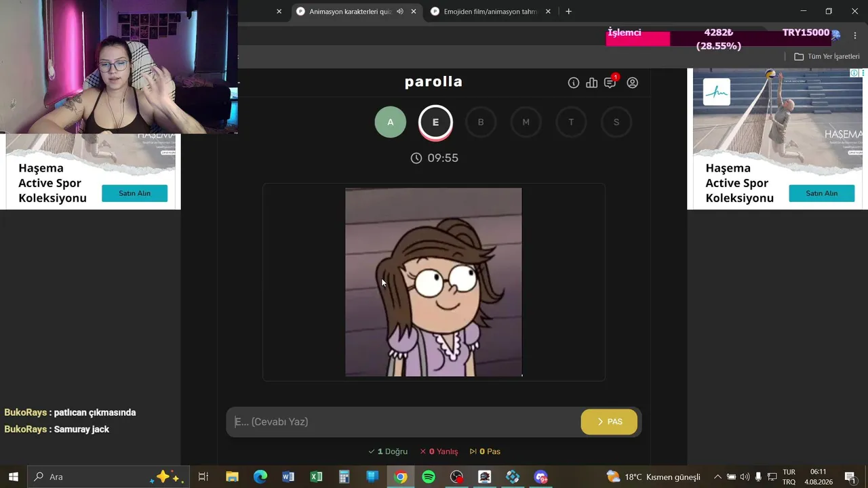Viewport: 868px width, 488px height.
Task: Click the parolla logo
Action: (x=433, y=82)
